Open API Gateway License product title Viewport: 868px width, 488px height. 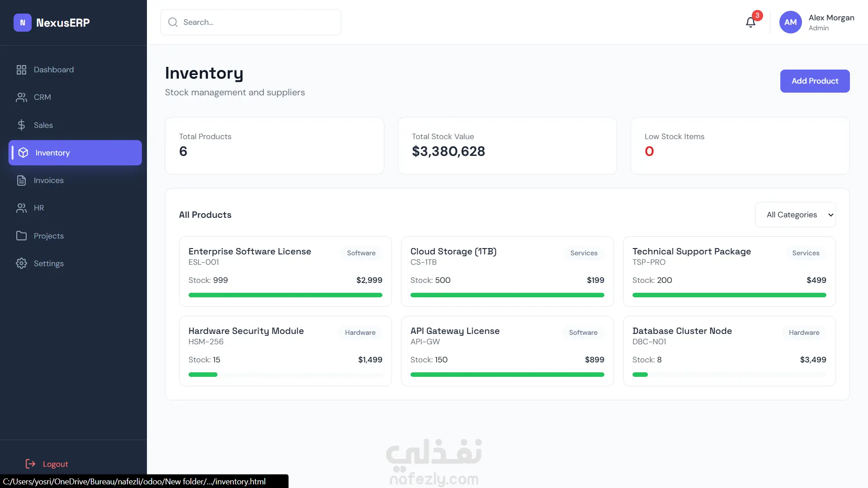(455, 331)
